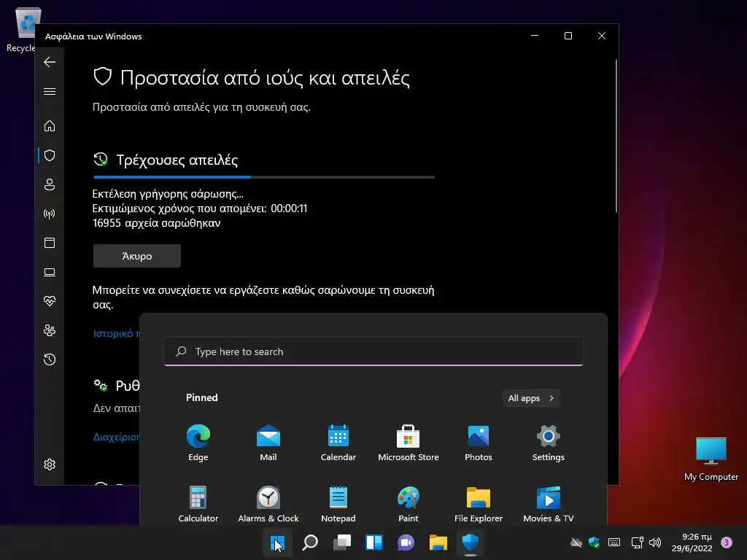
Task: Open Settings pinned app
Action: [x=549, y=443]
